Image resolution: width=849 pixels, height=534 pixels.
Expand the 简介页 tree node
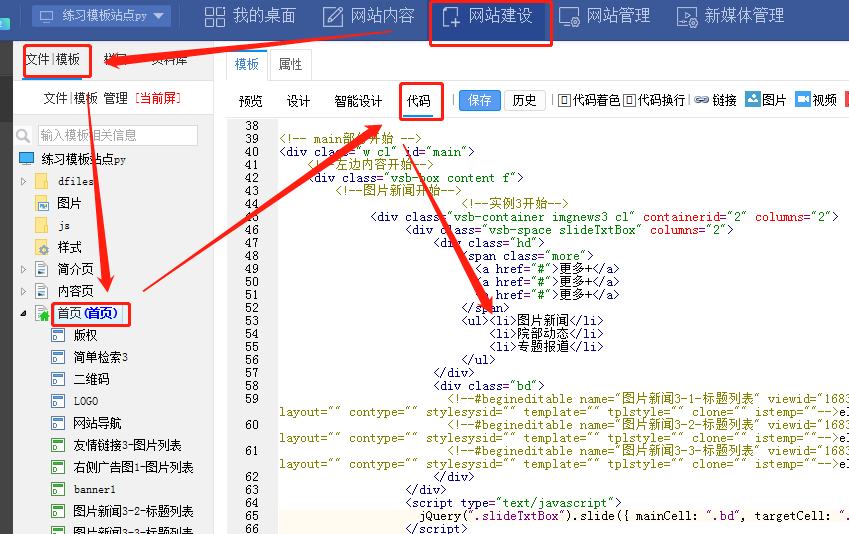click(x=24, y=269)
